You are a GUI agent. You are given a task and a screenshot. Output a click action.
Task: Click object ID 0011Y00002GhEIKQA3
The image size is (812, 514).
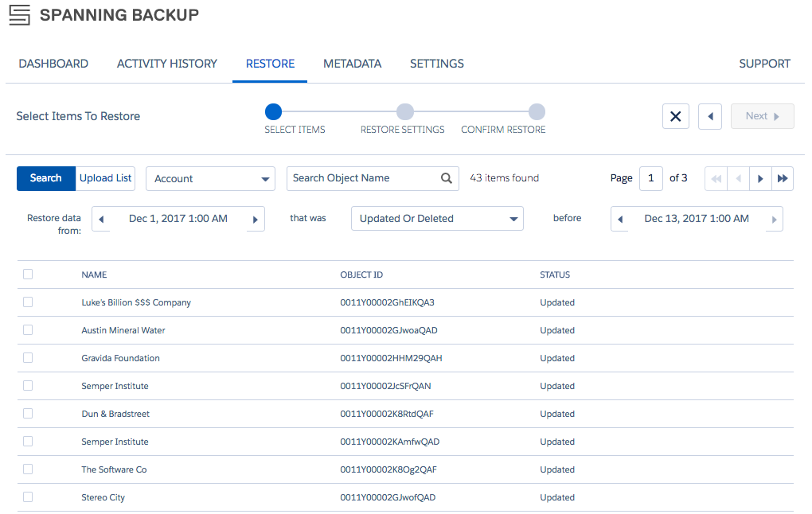click(x=388, y=303)
